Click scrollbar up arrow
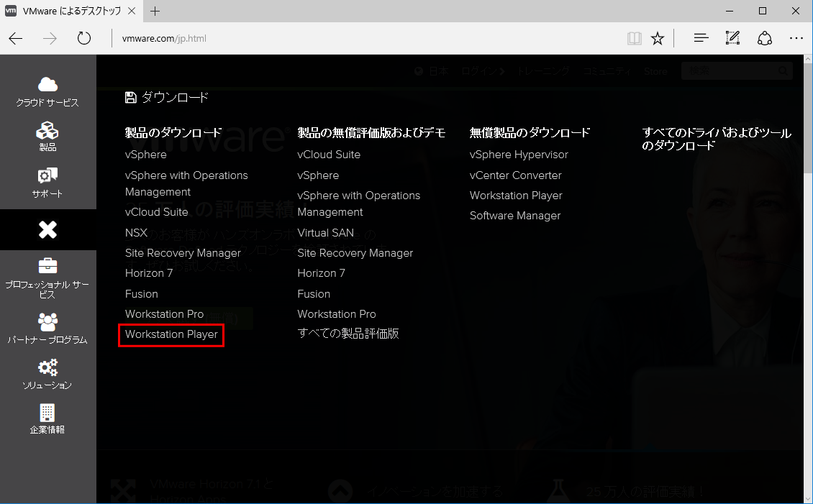 pos(809,59)
